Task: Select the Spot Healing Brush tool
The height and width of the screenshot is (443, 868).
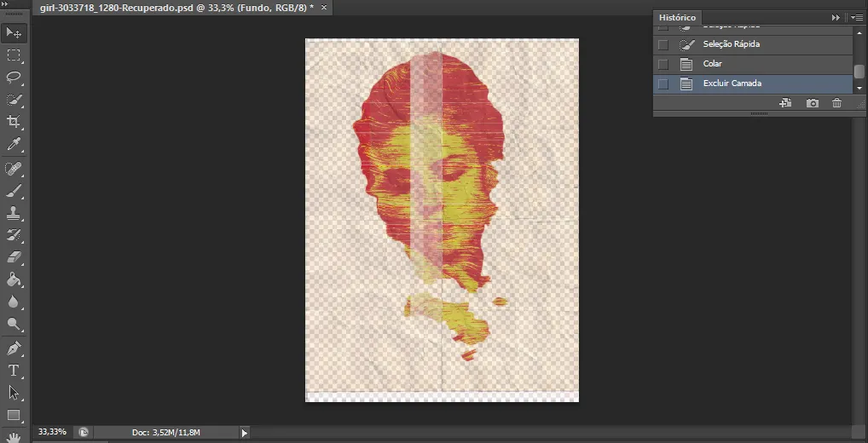Action: (14, 168)
